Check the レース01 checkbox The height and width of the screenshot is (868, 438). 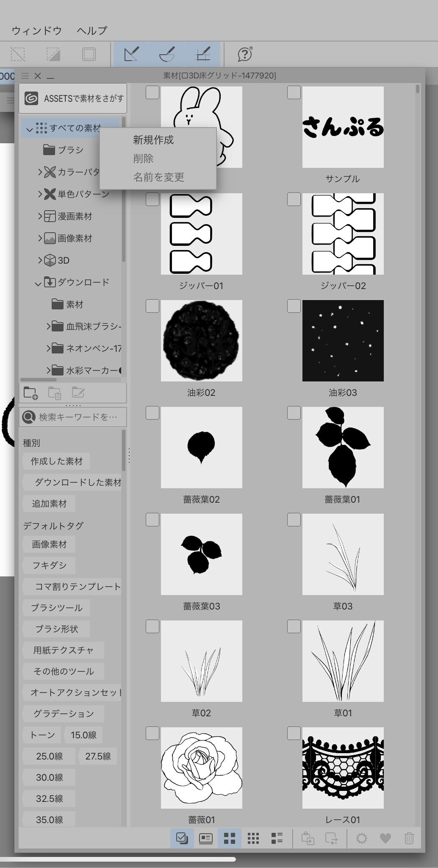[294, 733]
